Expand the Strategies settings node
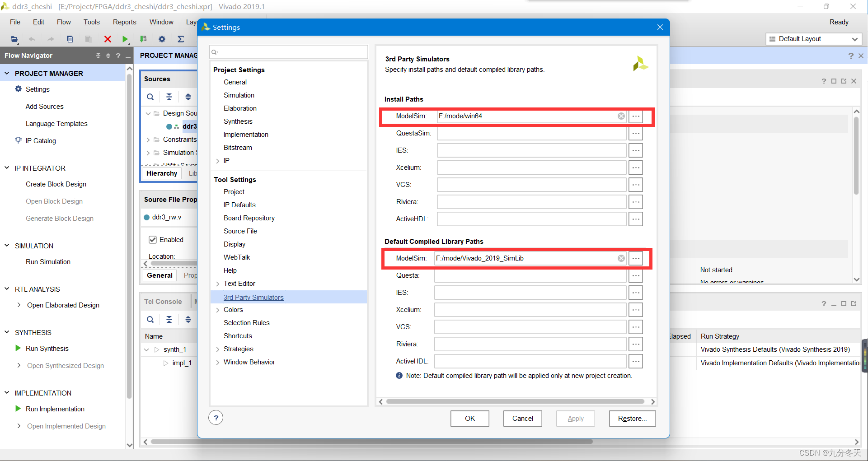This screenshot has width=868, height=461. click(x=218, y=349)
